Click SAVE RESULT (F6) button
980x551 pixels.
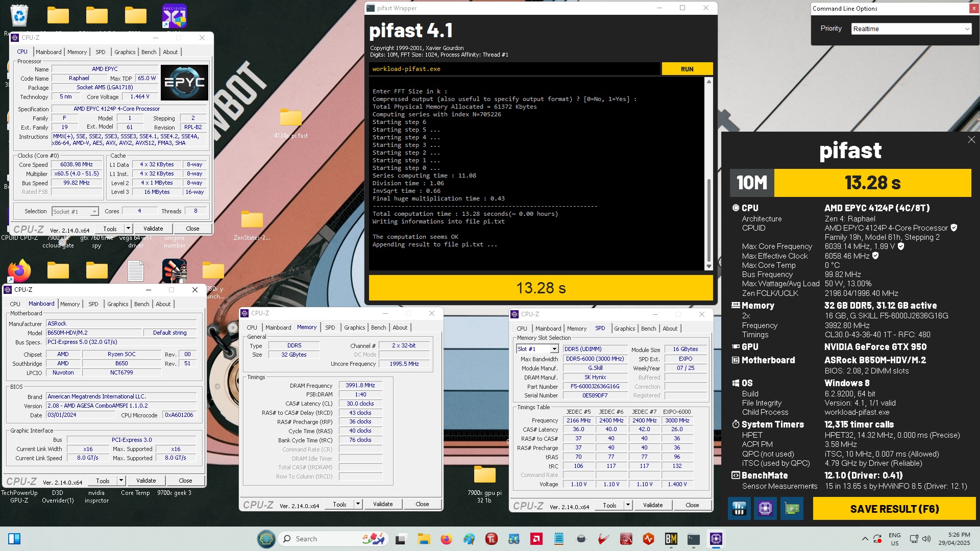[x=894, y=509]
